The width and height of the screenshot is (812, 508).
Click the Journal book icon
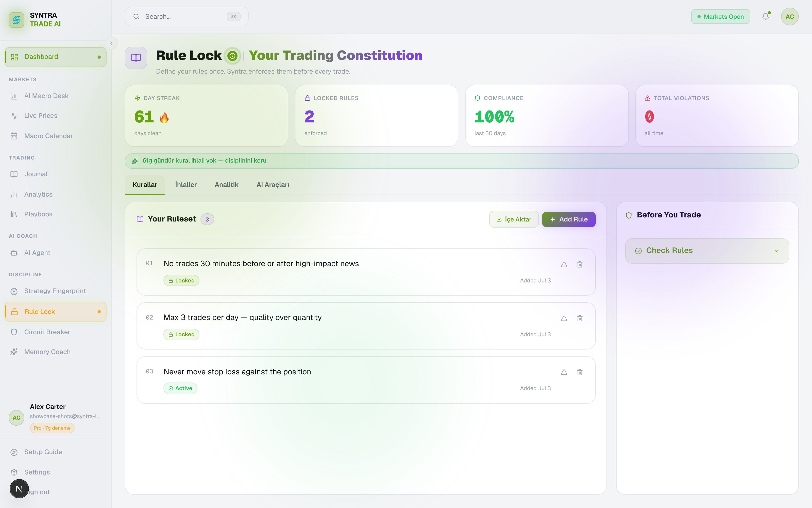point(14,174)
